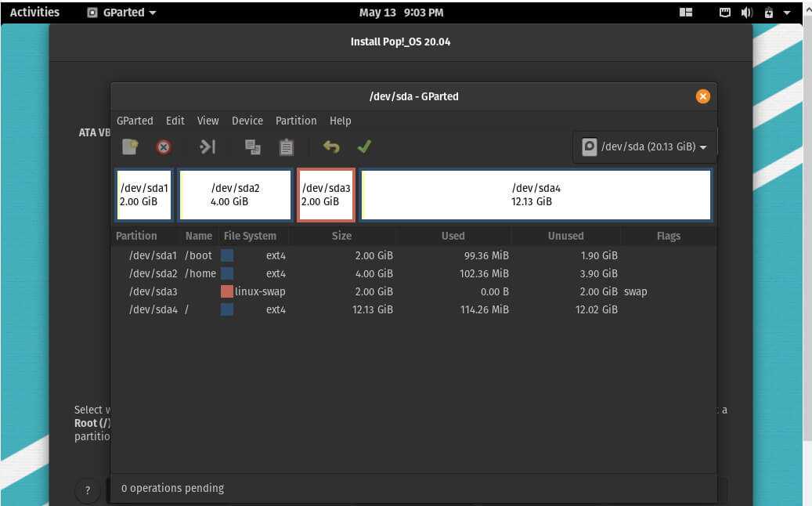
Task: Click the 99.36 MiB used value
Action: tap(486, 255)
